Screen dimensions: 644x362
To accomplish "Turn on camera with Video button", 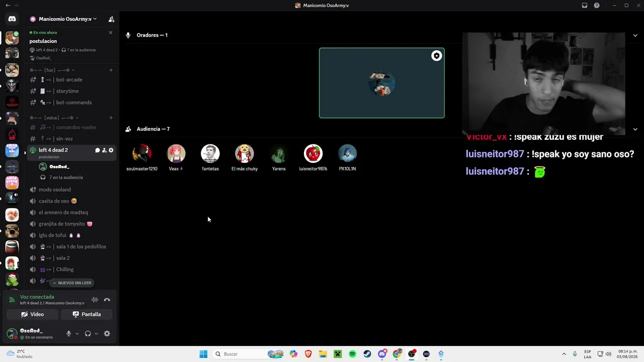I will pyautogui.click(x=33, y=314).
